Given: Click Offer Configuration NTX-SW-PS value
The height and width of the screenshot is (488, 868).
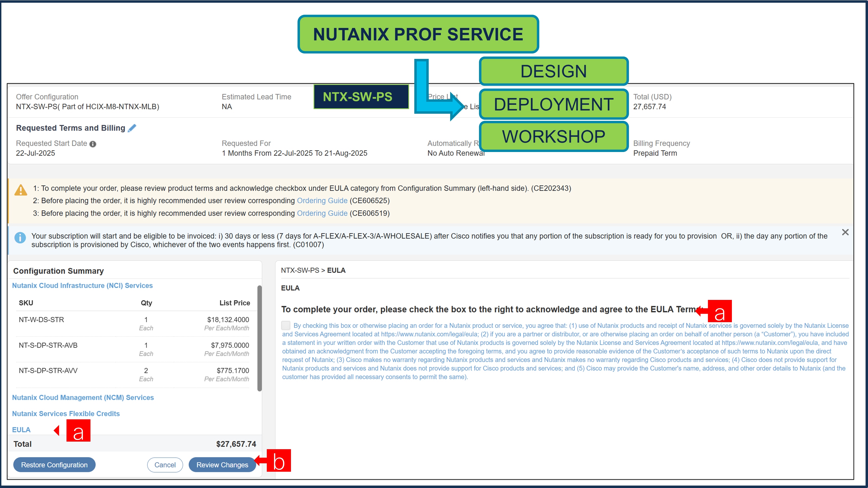Looking at the screenshot, I should coord(87,107).
